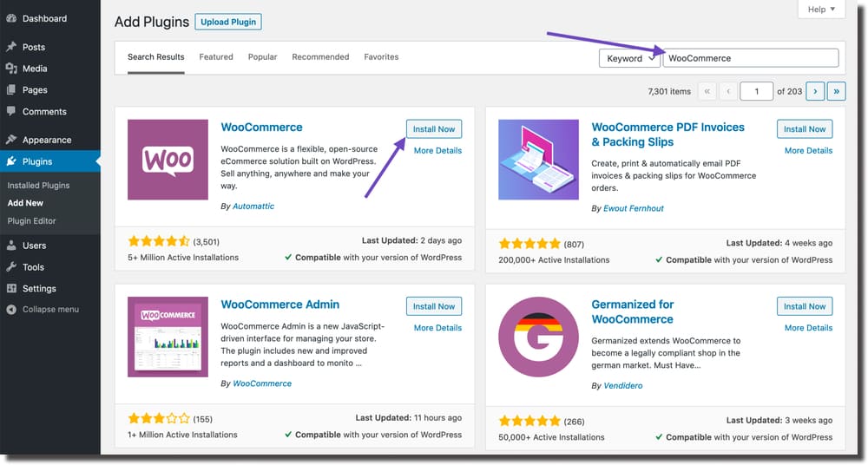Switch to the Recommended tab

pyautogui.click(x=320, y=57)
